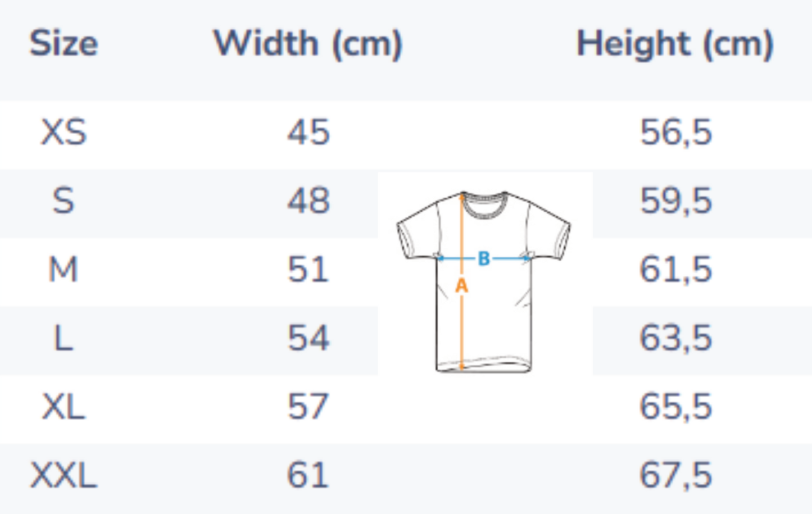Click height value 63,5 for L
Screen dimensions: 812x514
(676, 338)
